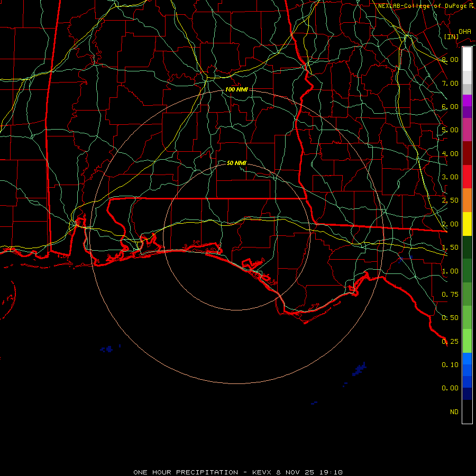Click the bright red 3.00 inch swatch

coord(467,177)
